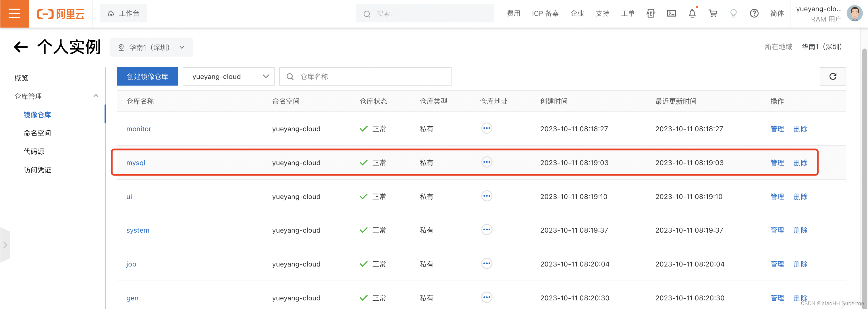Click 删除 for the monitor repository
The width and height of the screenshot is (868, 309).
[801, 129]
